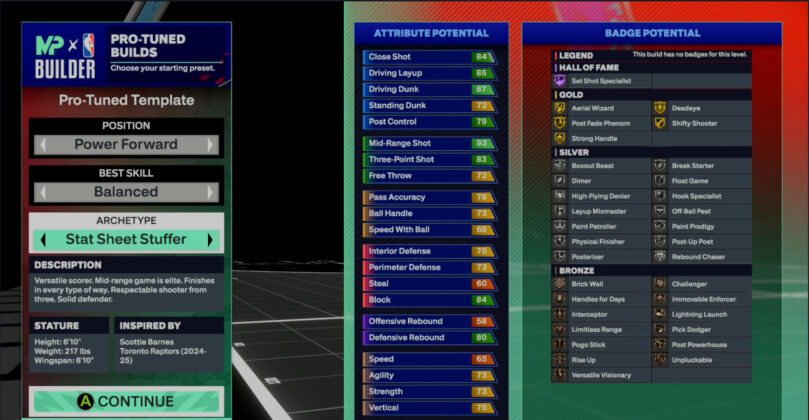Select the Post-Up Poet badge icon
Image resolution: width=809 pixels, height=420 pixels.
tap(660, 241)
